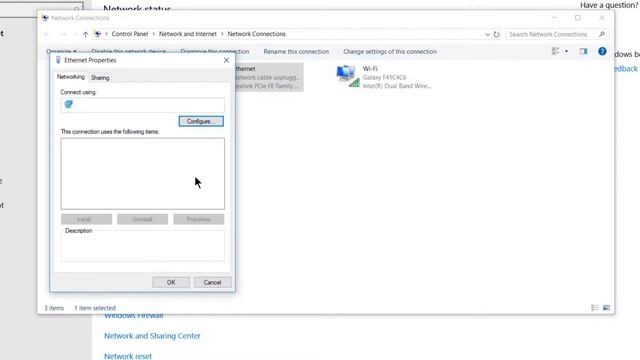Image resolution: width=640 pixels, height=360 pixels.
Task: Maximize the Network Connections window
Action: click(578, 18)
